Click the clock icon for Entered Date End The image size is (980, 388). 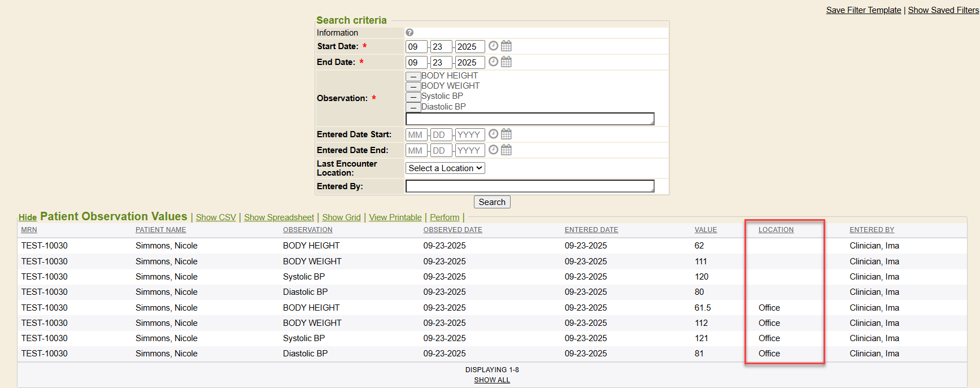point(493,150)
